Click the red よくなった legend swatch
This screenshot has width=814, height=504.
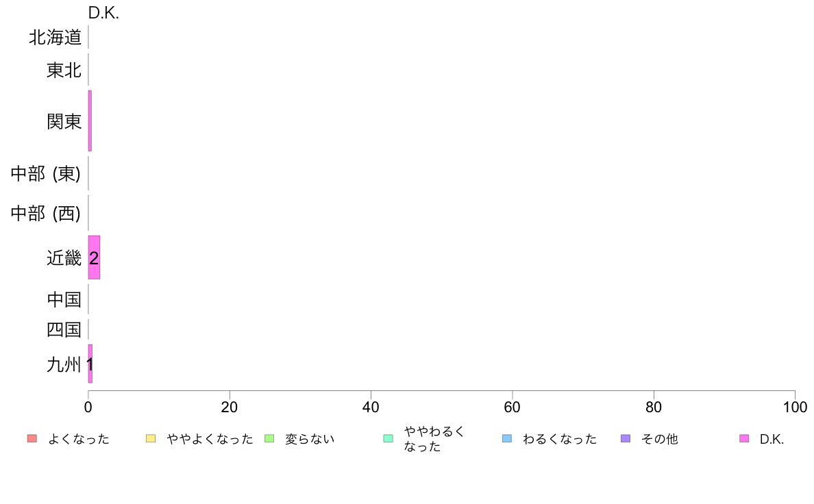pyautogui.click(x=32, y=438)
